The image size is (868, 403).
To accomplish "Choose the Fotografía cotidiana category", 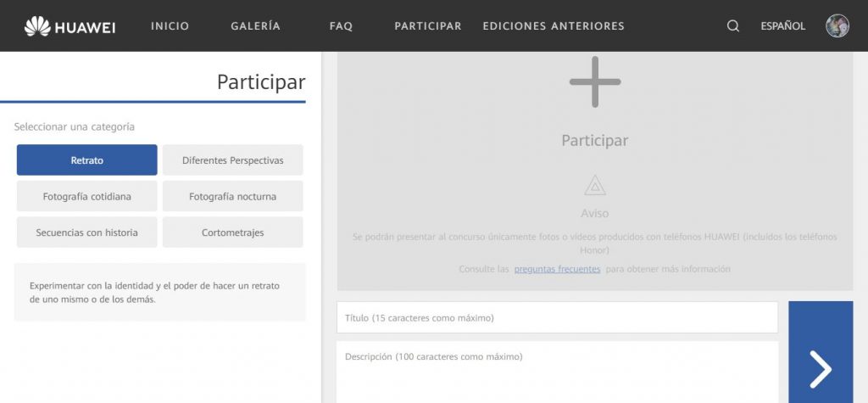I will coord(87,196).
